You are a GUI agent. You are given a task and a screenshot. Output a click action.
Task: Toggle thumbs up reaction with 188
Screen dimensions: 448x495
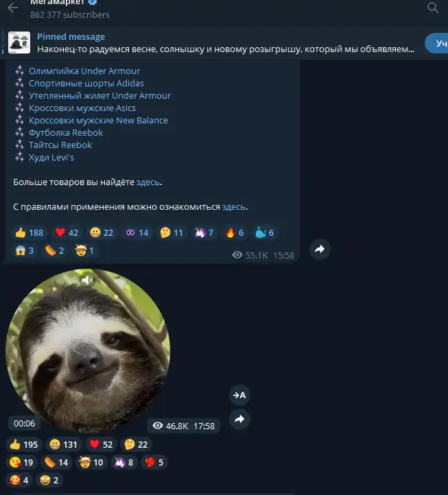click(29, 232)
